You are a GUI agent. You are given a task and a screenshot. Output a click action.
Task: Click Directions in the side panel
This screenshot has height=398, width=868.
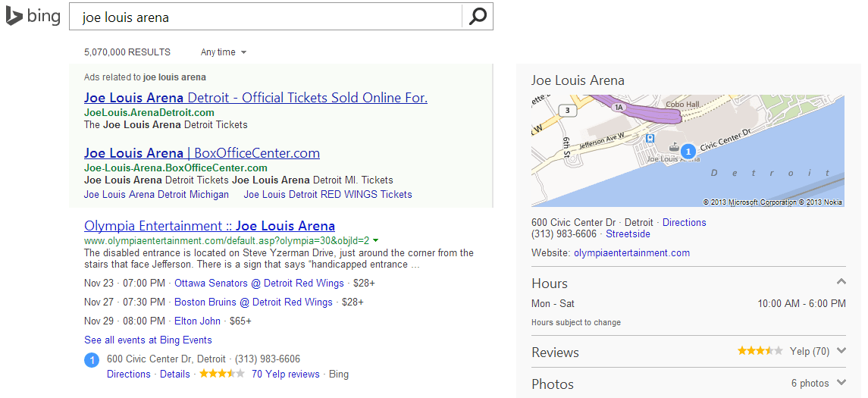685,223
